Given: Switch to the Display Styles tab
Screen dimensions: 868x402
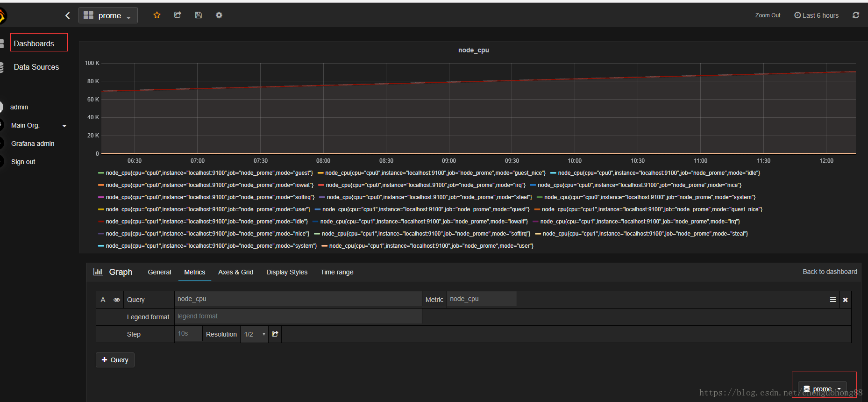Looking at the screenshot, I should pyautogui.click(x=287, y=272).
